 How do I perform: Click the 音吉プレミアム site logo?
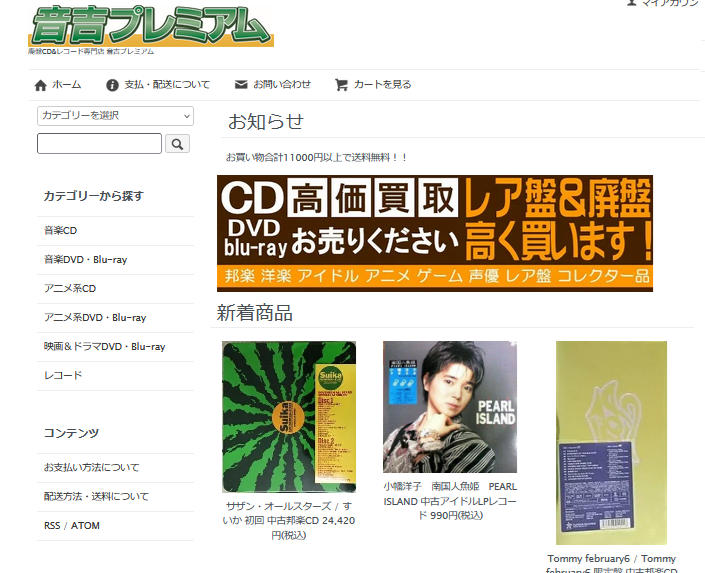pos(150,27)
